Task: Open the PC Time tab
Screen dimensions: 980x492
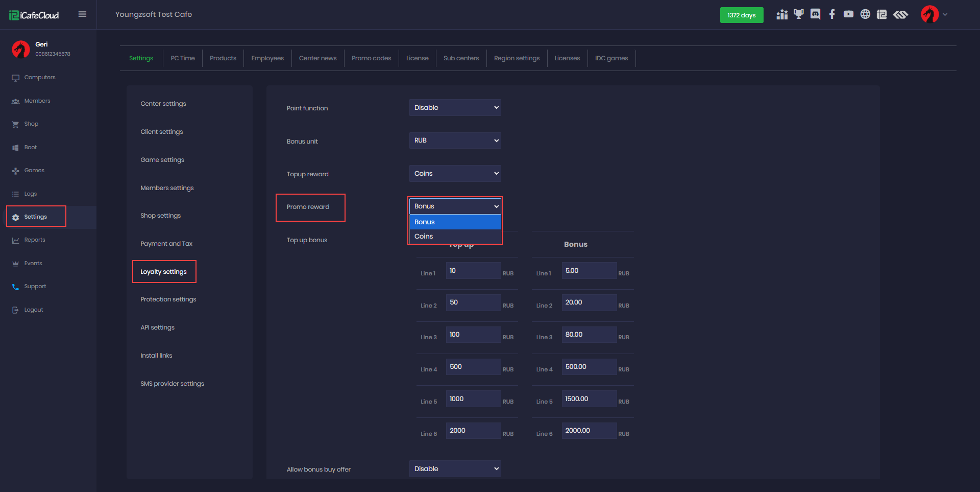Action: coord(183,58)
